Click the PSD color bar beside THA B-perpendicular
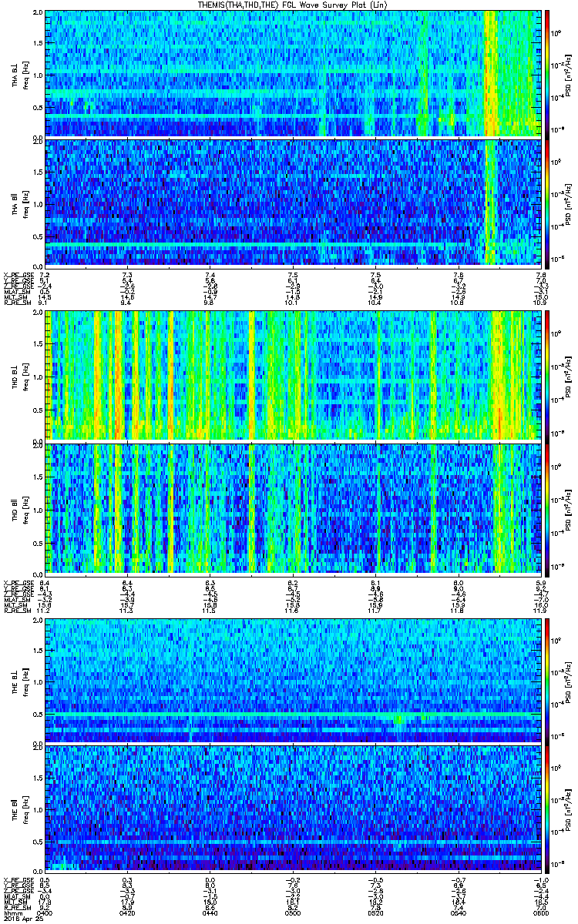This screenshot has width=578, height=924. click(x=548, y=74)
